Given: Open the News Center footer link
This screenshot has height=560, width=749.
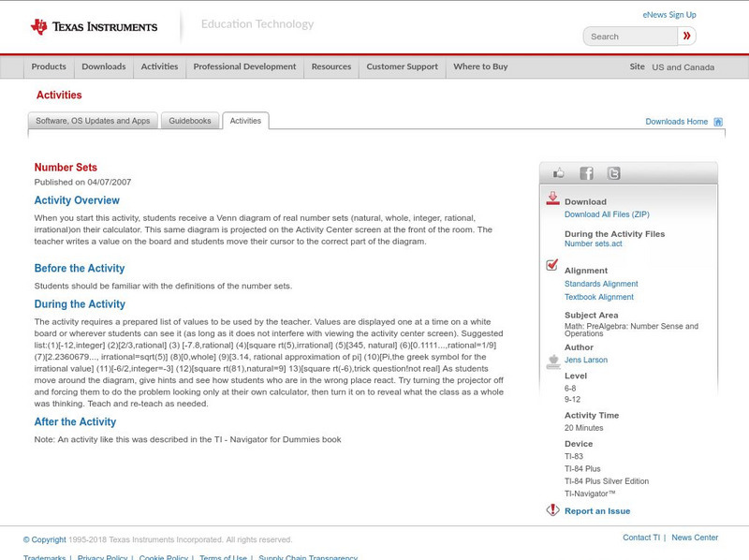Looking at the screenshot, I should (x=695, y=538).
